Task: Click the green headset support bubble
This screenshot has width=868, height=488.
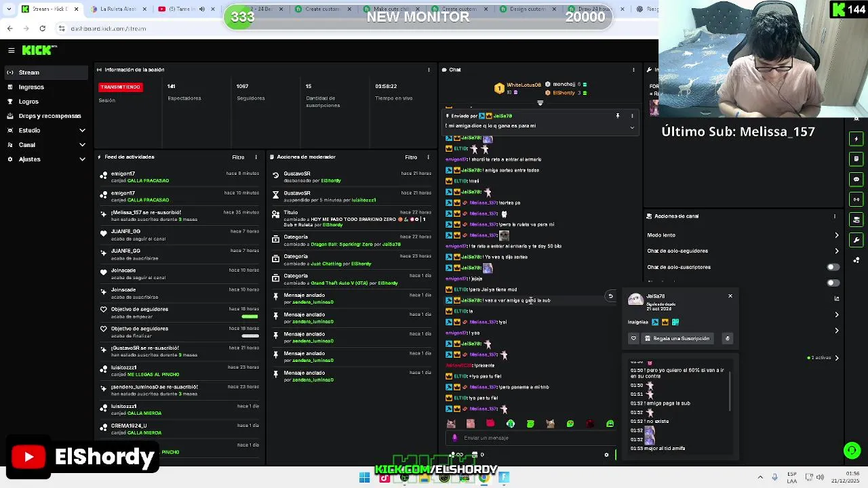Action: click(x=852, y=450)
